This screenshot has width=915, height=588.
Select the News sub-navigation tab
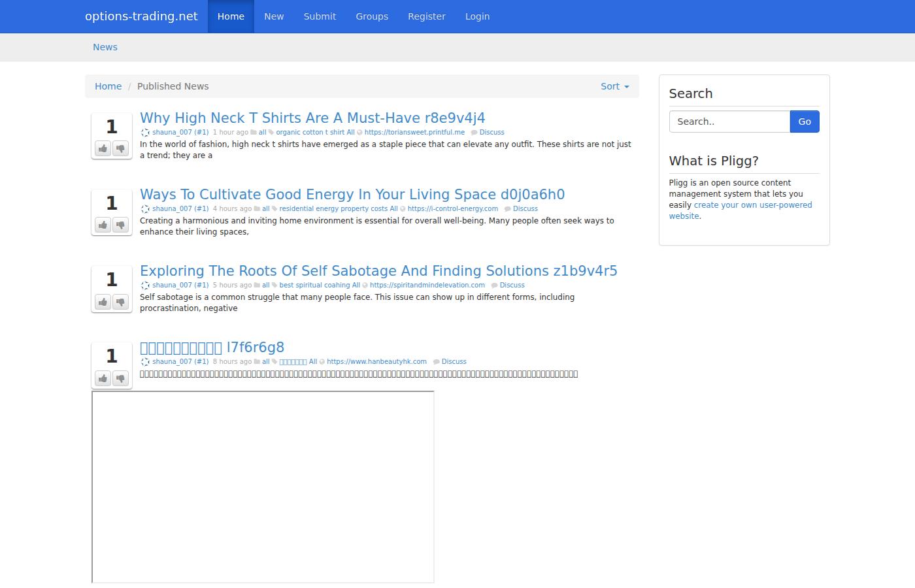(x=105, y=47)
